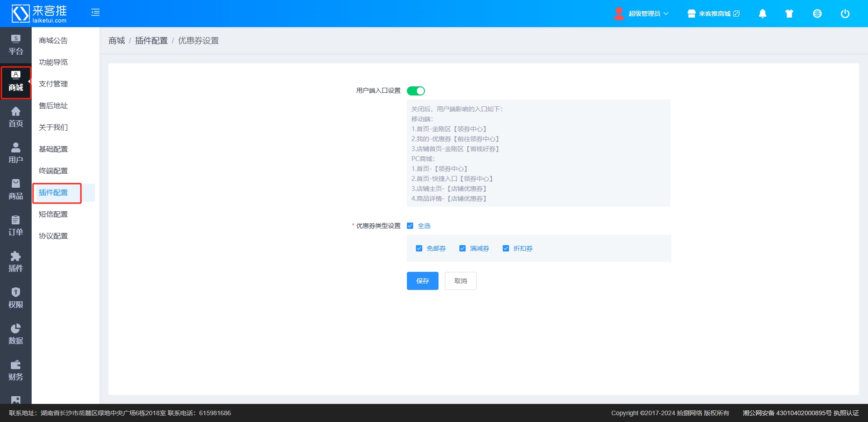Uncheck the 全选 checkbox

[x=410, y=226]
